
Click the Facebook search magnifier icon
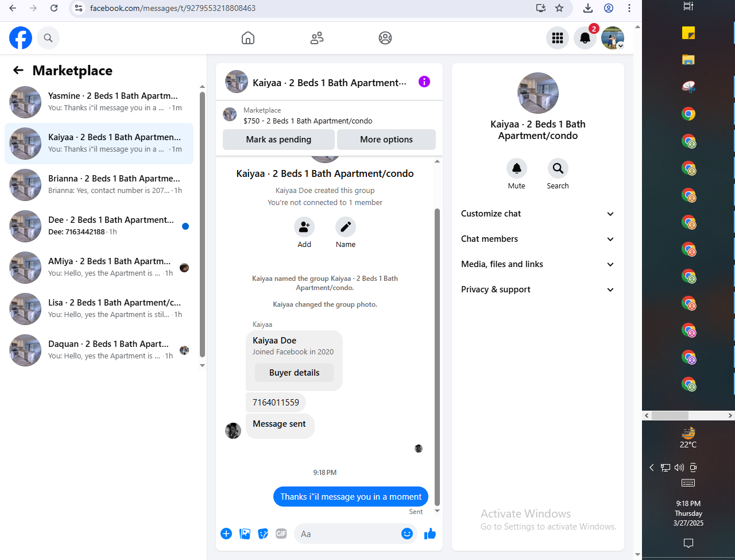48,38
